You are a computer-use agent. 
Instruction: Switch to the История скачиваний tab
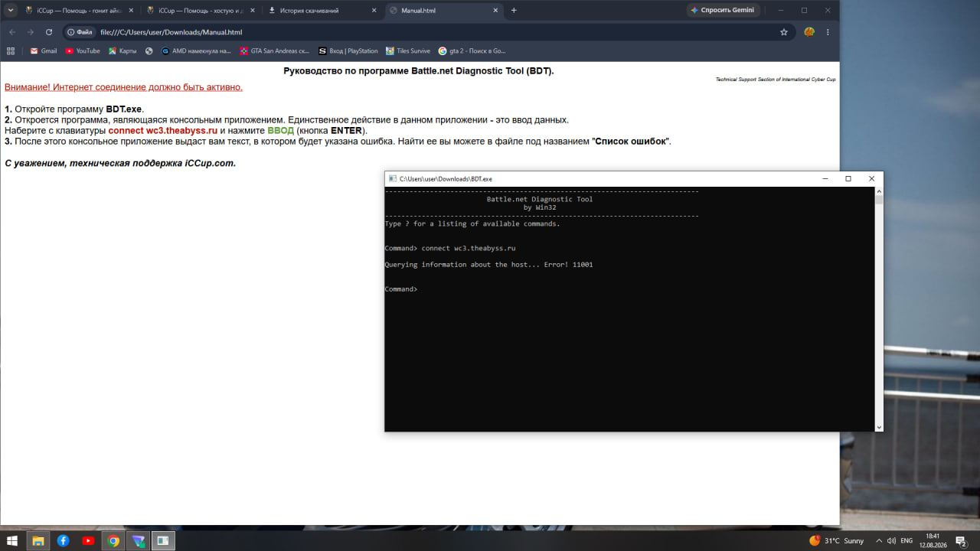tap(320, 11)
